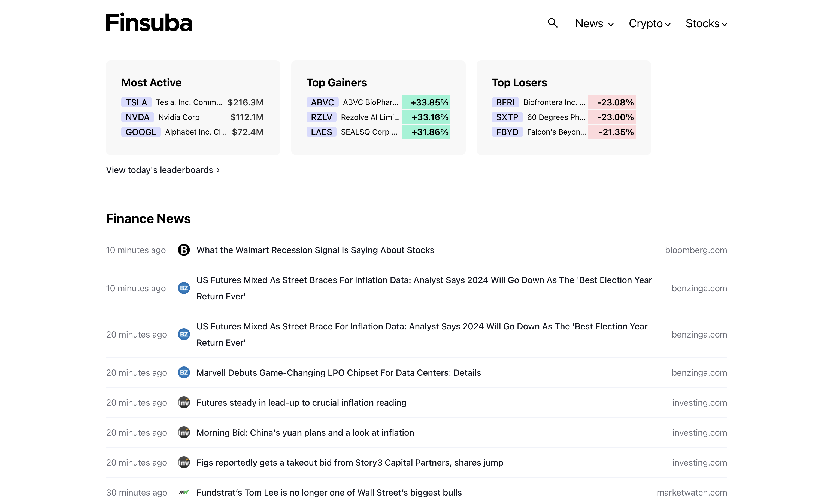Viewport: 818px width, 504px height.
Task: Click the Finance News heading
Action: [x=148, y=219]
